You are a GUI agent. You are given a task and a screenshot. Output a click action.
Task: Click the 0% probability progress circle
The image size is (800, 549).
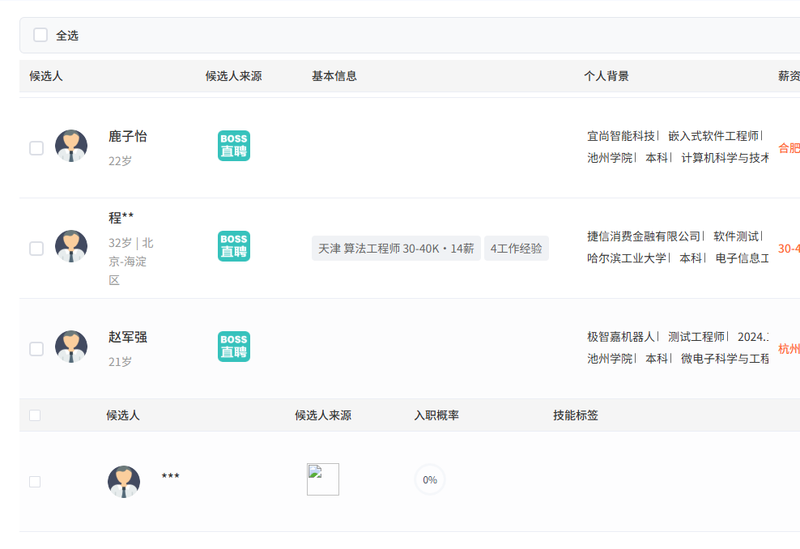click(x=430, y=480)
